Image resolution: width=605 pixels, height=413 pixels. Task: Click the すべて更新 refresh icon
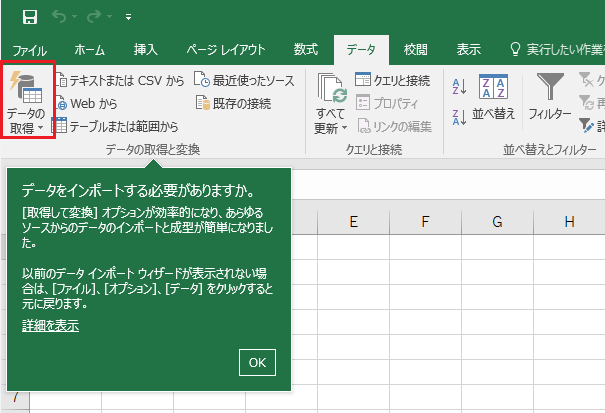coord(332,88)
